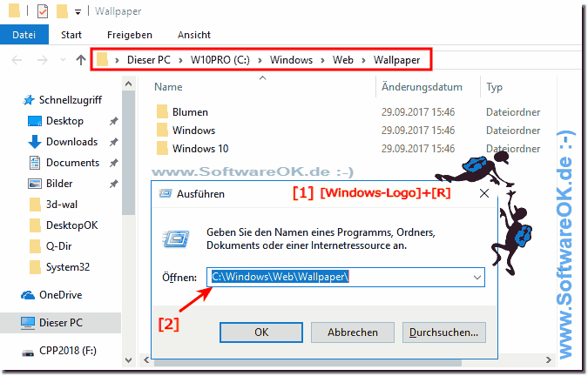Click navigation pane scroll up arrow

click(x=129, y=84)
